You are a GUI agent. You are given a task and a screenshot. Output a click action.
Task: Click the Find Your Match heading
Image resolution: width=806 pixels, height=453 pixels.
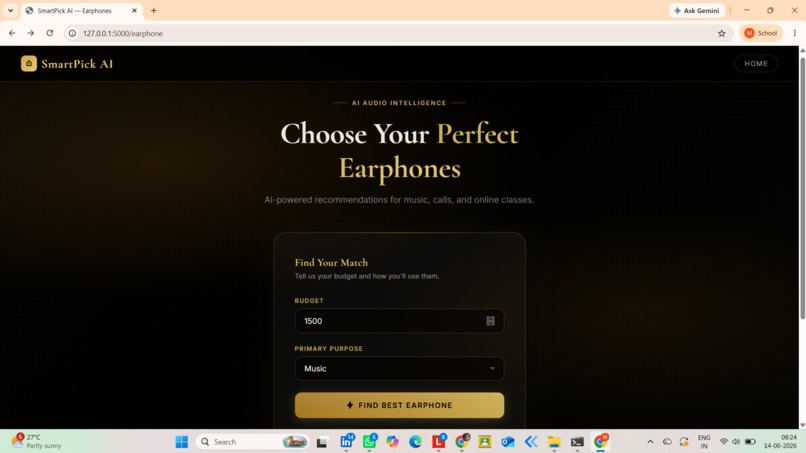331,262
